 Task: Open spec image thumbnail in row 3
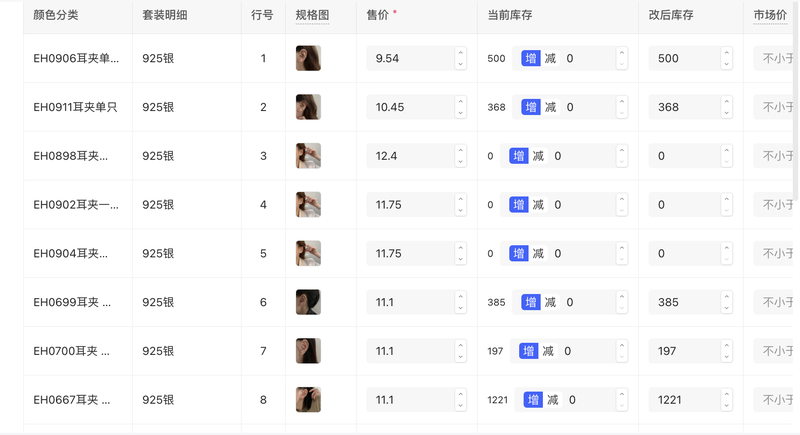(308, 156)
